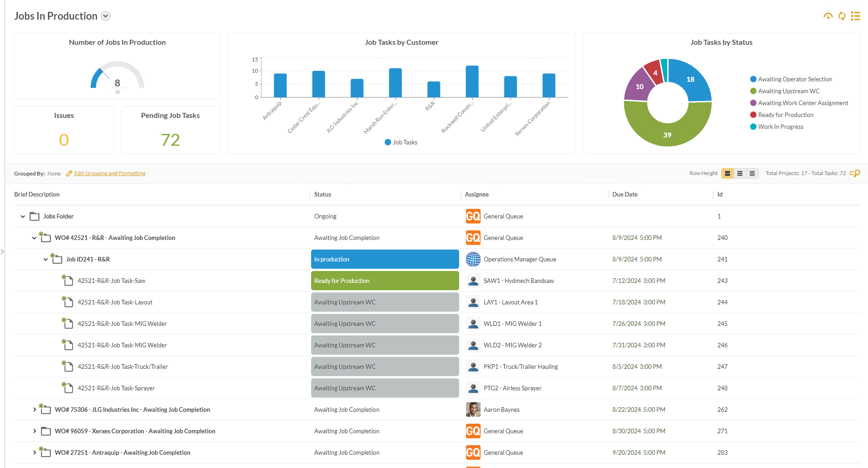Click the search icon near Total Tasks count
This screenshot has height=468, width=868.
tap(855, 173)
